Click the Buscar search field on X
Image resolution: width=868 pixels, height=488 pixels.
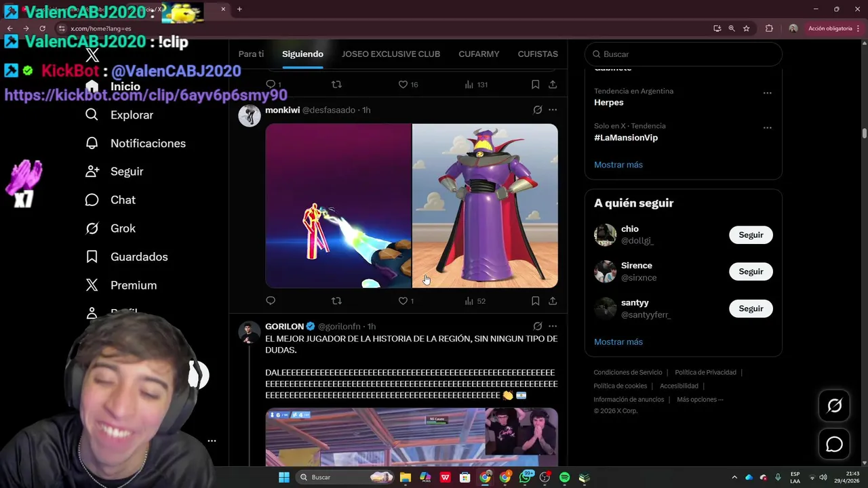[x=684, y=54]
